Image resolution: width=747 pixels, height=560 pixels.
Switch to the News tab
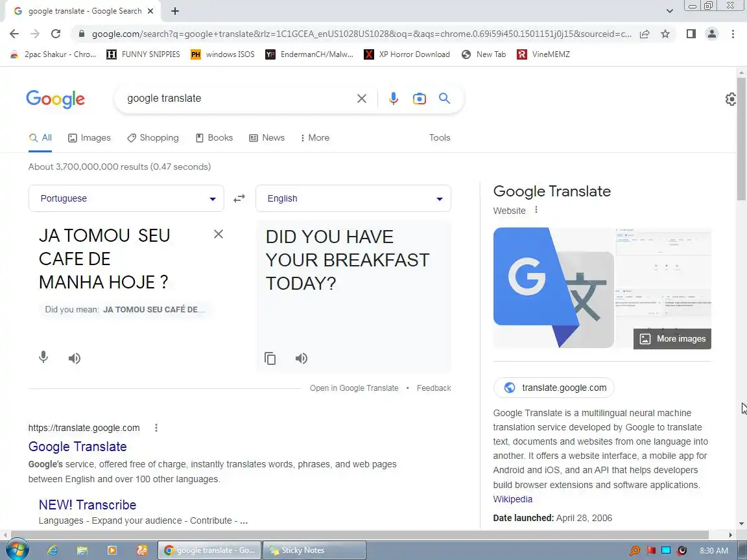[267, 137]
